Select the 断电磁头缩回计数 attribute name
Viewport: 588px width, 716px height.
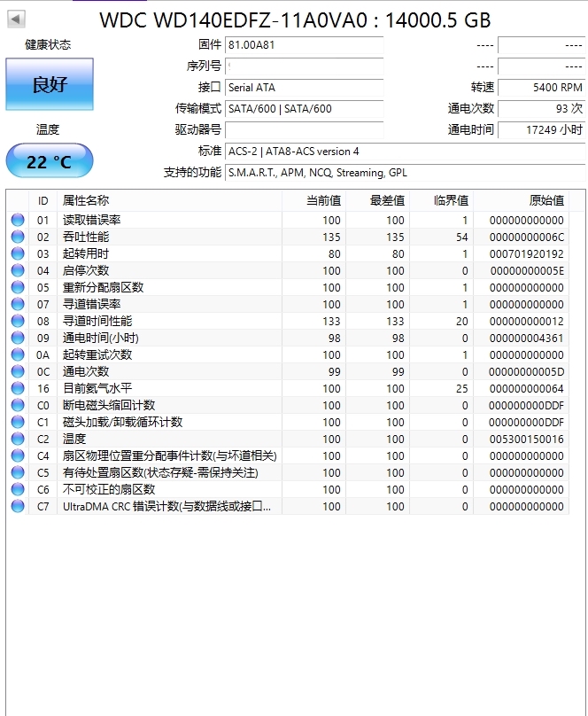(x=109, y=406)
